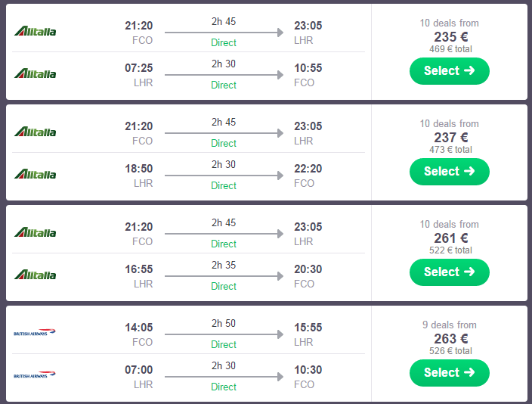Click the Alitalia logo on the 07:25 return flight
The height and width of the screenshot is (404, 532).
35,74
